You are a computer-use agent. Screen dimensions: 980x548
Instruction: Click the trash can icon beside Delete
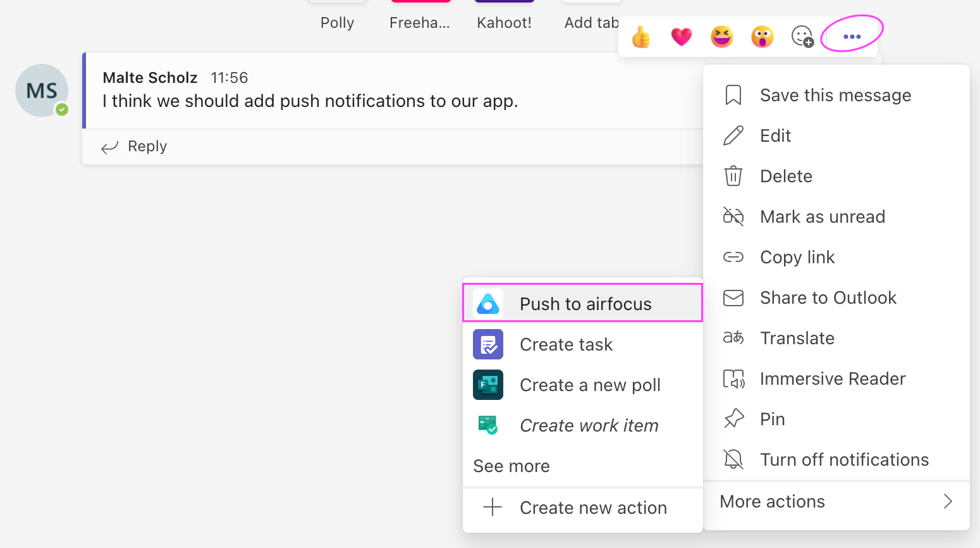[733, 176]
